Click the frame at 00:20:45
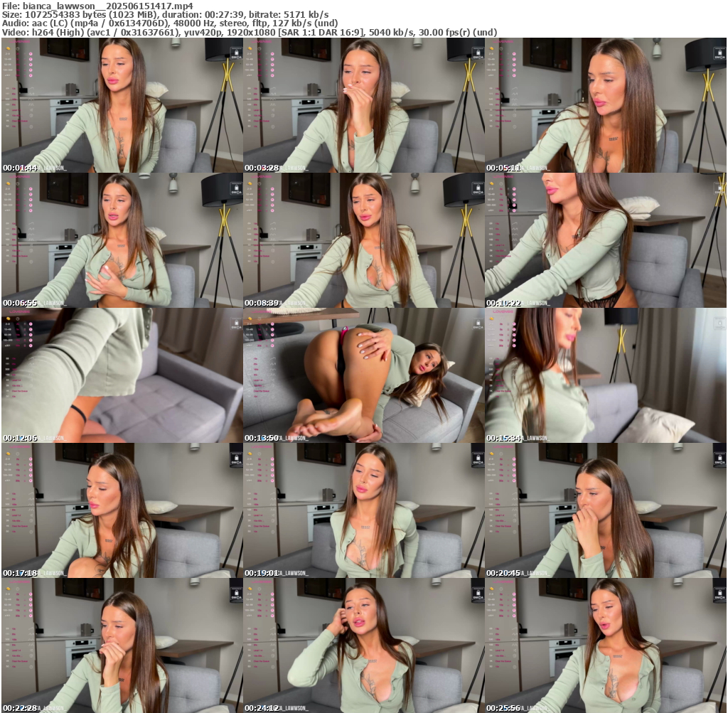Image resolution: width=728 pixels, height=713 pixels. pos(606,510)
